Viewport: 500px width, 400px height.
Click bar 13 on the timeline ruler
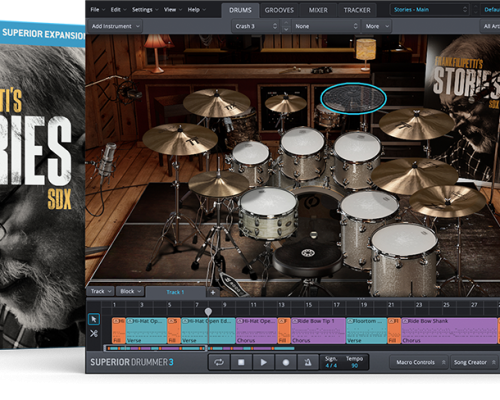pos(281,305)
